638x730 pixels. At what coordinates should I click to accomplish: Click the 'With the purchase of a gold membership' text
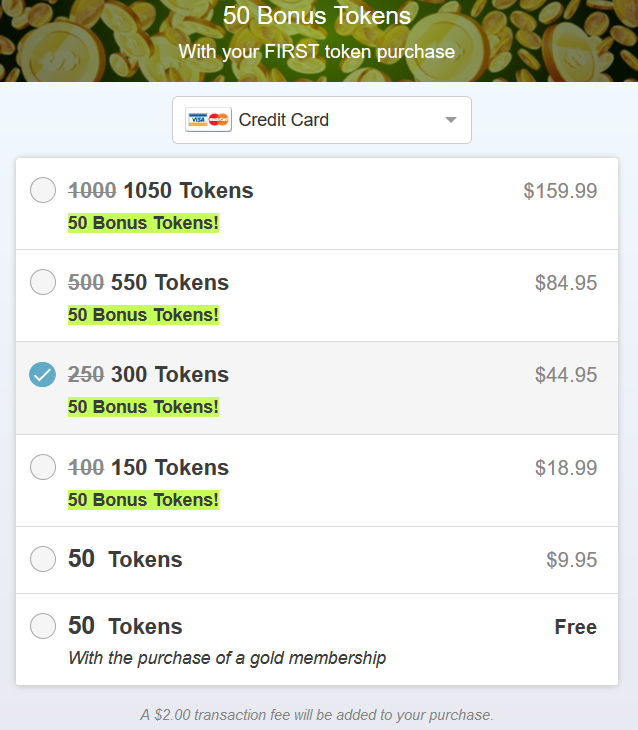point(227,658)
